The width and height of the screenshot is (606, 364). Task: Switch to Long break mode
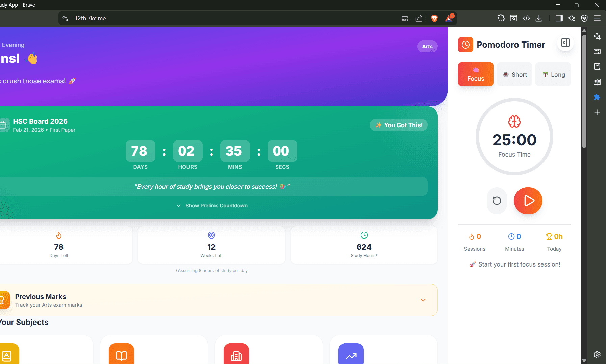(x=553, y=75)
